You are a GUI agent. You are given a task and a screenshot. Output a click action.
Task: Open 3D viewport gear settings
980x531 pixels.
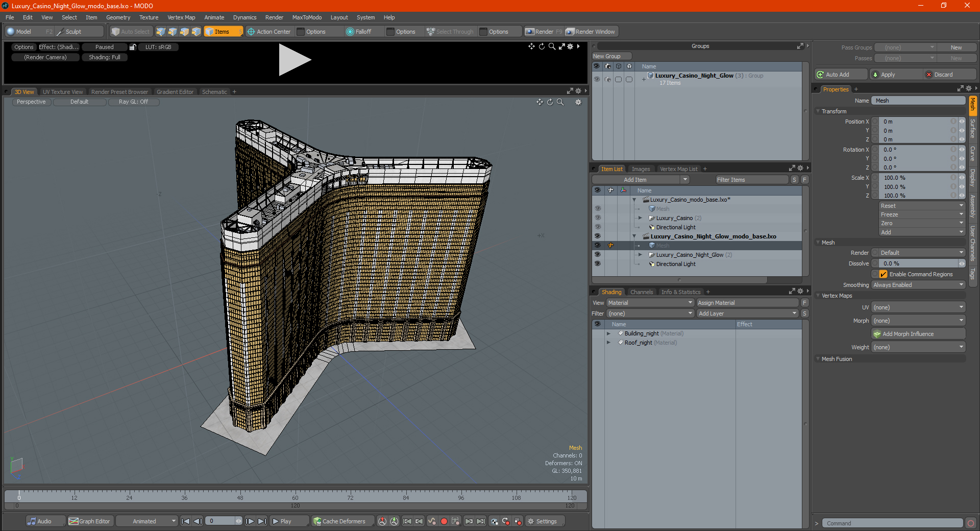(x=578, y=102)
